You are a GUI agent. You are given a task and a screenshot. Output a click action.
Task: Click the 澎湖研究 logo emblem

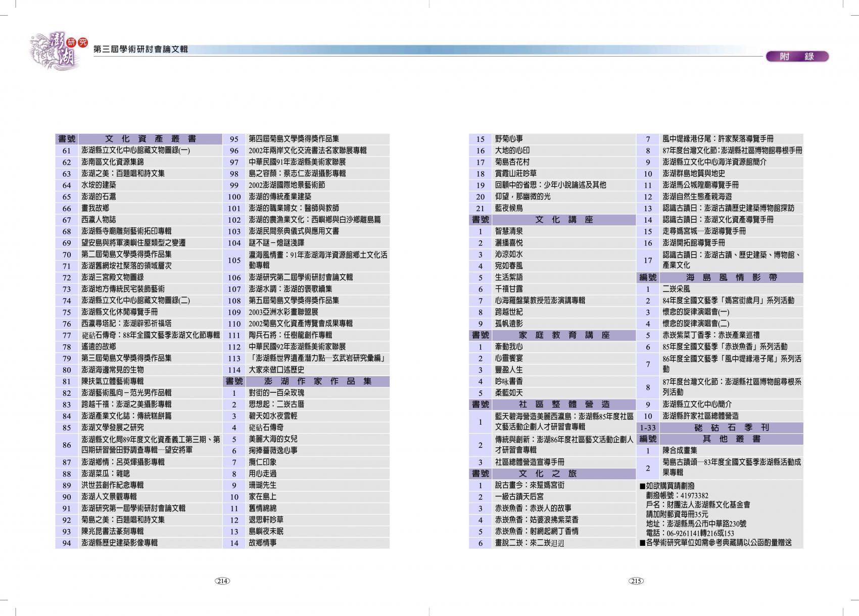tap(57, 50)
